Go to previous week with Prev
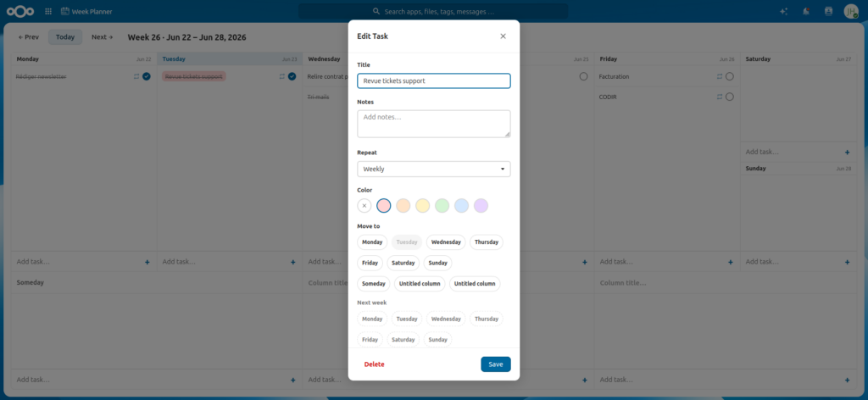The height and width of the screenshot is (400, 868). pos(29,37)
